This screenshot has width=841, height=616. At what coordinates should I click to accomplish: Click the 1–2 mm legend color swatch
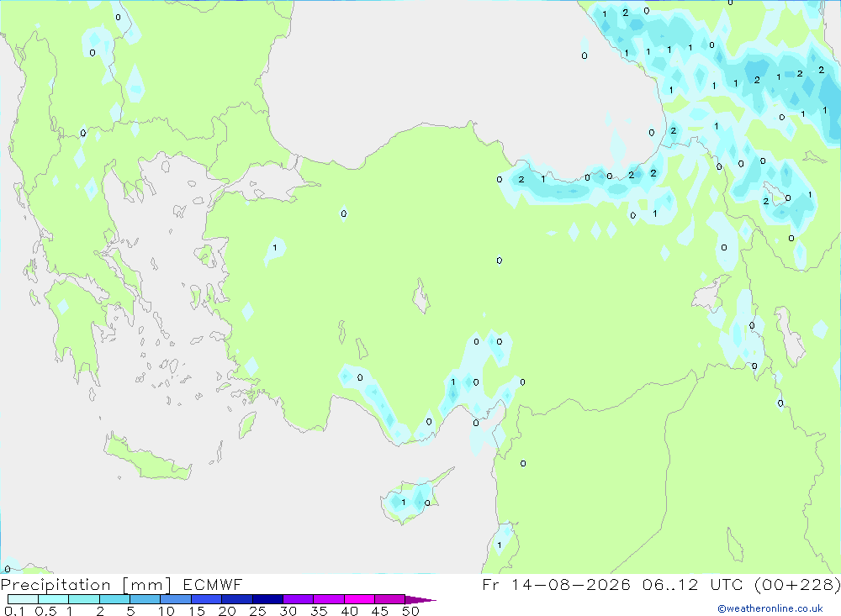84,599
